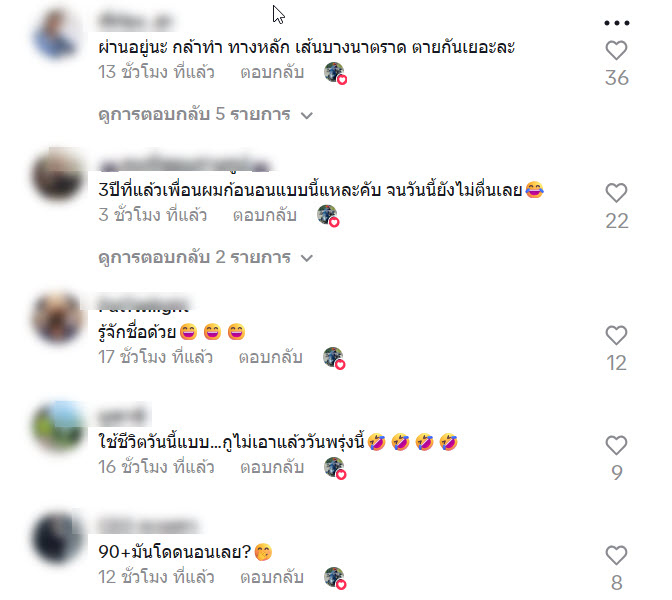Click chevron next to 5 รายการ
Viewport: 672px width, 600px height.
click(x=307, y=115)
